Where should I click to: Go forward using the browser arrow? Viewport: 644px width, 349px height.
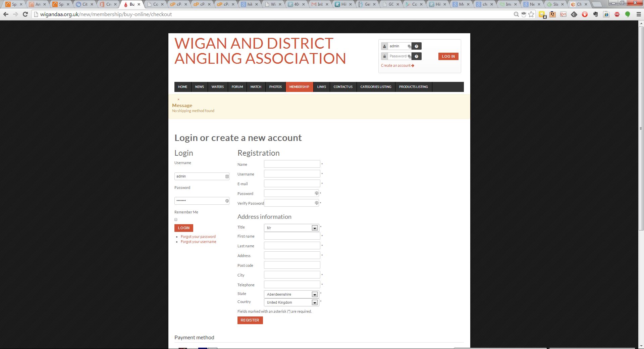click(15, 14)
